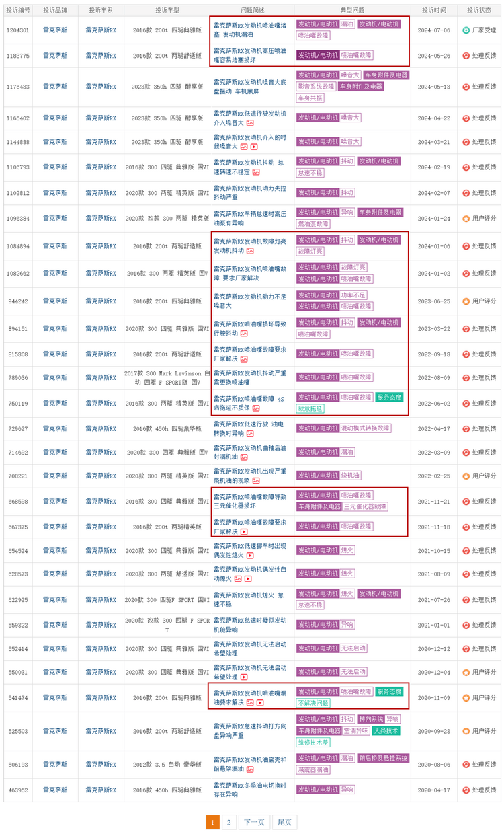Click the 影音系统故障 tag
The image size is (504, 832).
point(316,87)
